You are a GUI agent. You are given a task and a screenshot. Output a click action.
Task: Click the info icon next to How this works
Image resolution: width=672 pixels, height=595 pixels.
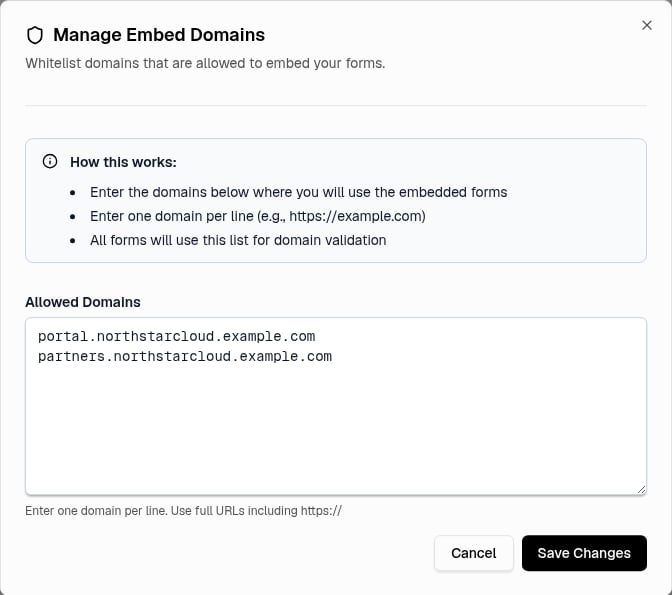tap(50, 162)
